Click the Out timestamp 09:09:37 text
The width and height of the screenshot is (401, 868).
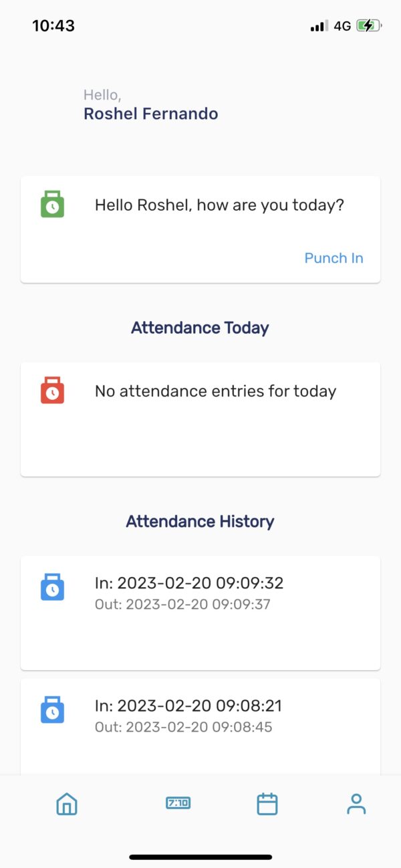coord(184,604)
